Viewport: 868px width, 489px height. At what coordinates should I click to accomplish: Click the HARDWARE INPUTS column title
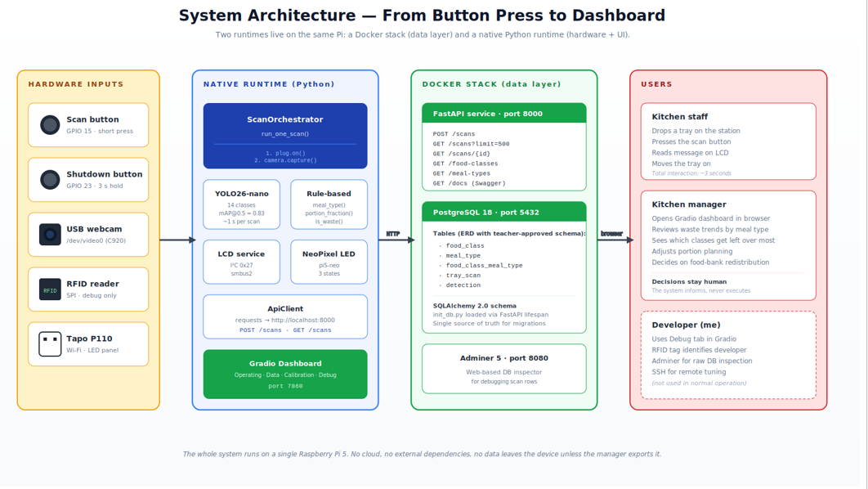click(x=76, y=84)
